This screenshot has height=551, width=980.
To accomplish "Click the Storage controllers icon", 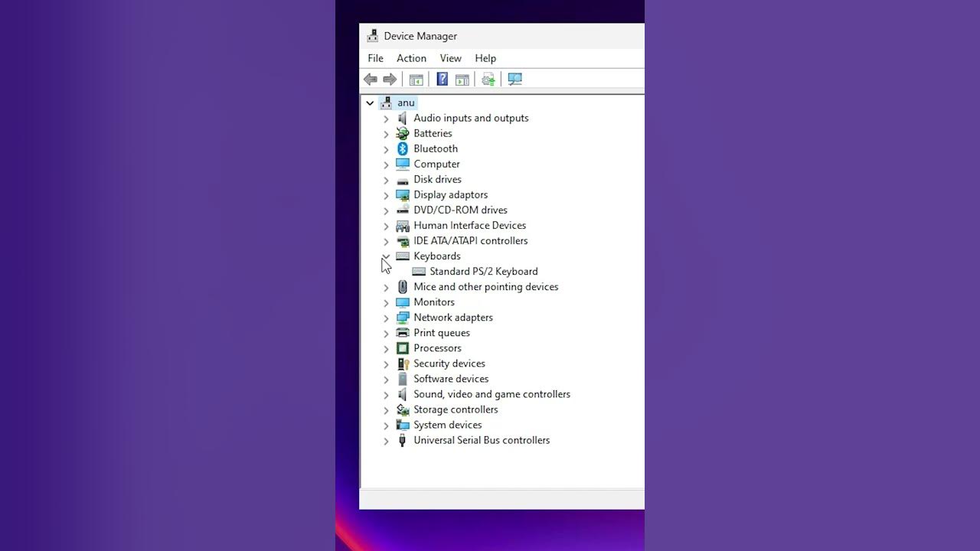I will [403, 409].
